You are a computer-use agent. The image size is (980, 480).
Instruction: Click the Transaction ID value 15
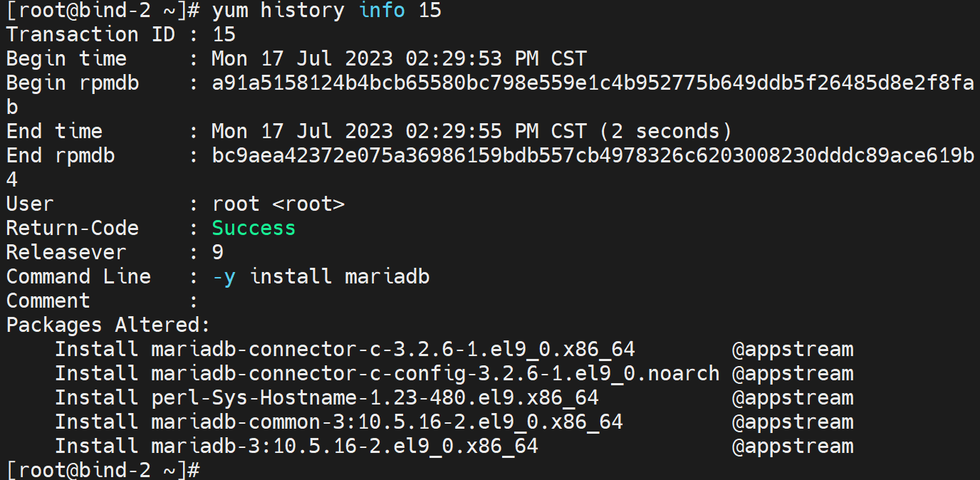tap(224, 34)
